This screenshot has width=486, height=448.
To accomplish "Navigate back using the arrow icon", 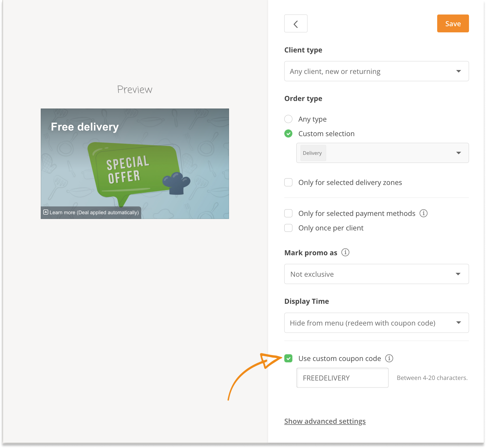I will point(296,23).
